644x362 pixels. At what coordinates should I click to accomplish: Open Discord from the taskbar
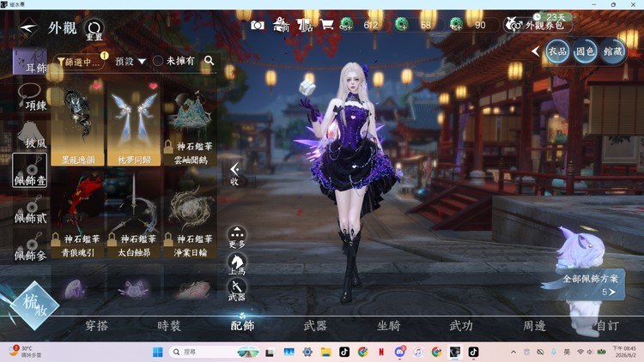[399, 352]
